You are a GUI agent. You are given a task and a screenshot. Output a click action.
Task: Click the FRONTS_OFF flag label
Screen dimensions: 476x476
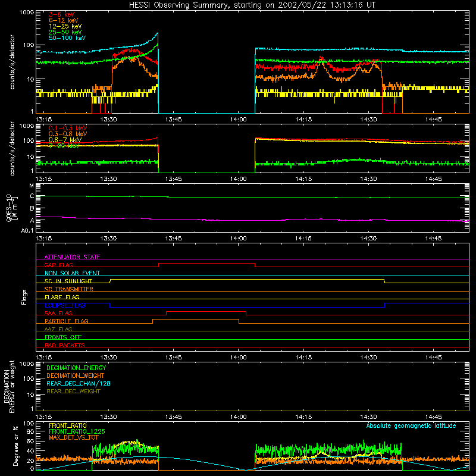(63, 337)
